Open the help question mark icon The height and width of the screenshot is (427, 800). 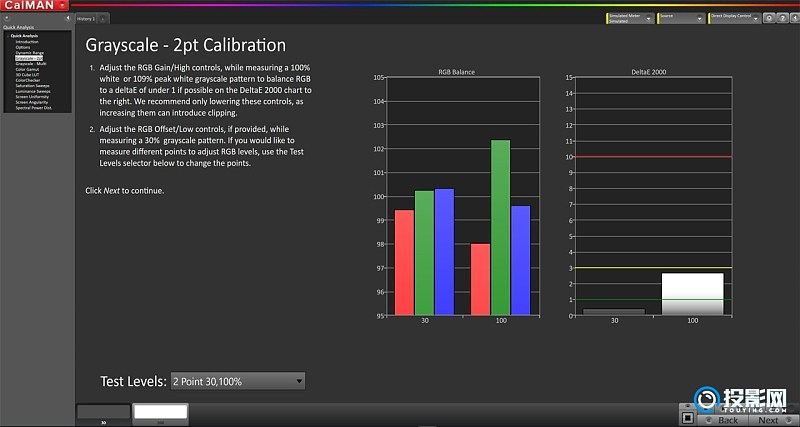click(782, 18)
